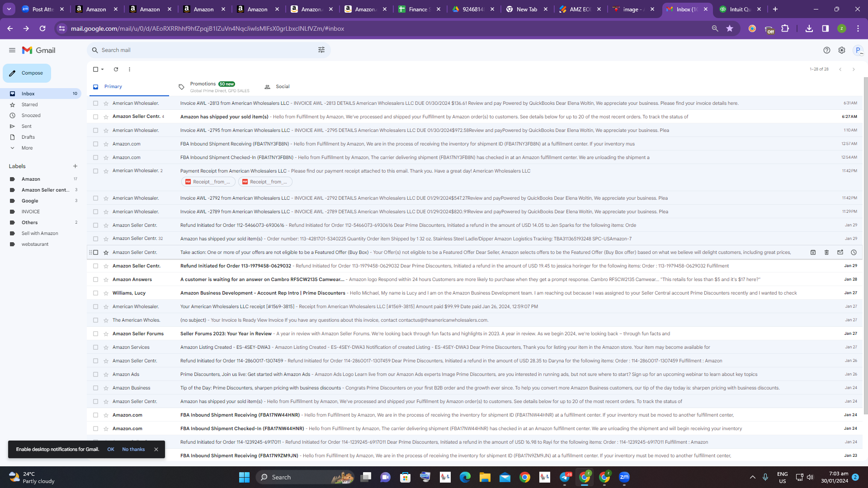
Task: Click the Chrome address bar URL
Action: (x=208, y=28)
